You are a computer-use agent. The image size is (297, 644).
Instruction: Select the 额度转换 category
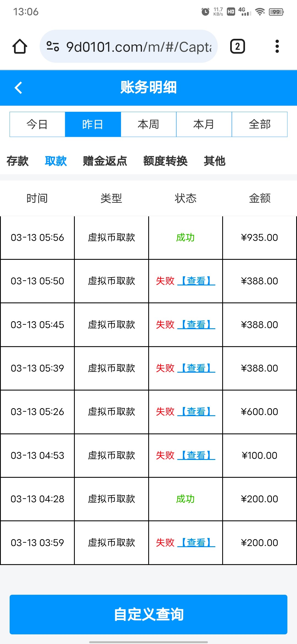(165, 161)
